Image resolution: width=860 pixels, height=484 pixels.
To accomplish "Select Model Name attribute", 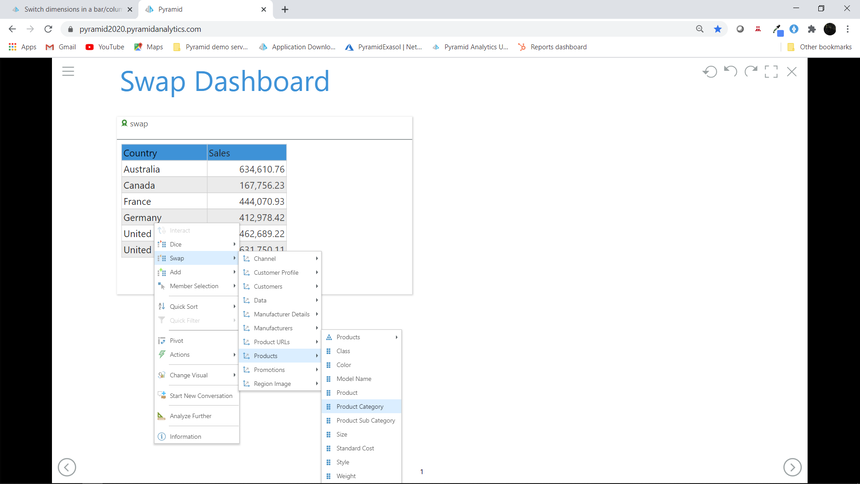I will coord(361,379).
